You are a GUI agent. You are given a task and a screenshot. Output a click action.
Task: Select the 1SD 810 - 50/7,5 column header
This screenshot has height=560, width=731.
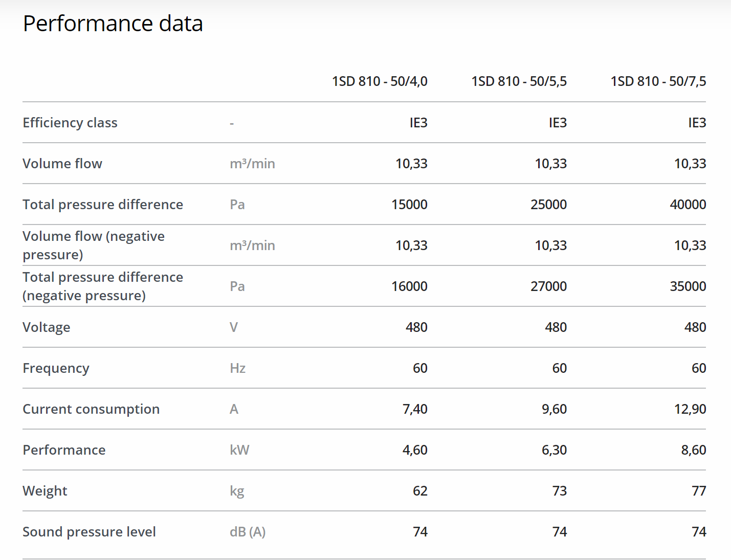pos(658,81)
